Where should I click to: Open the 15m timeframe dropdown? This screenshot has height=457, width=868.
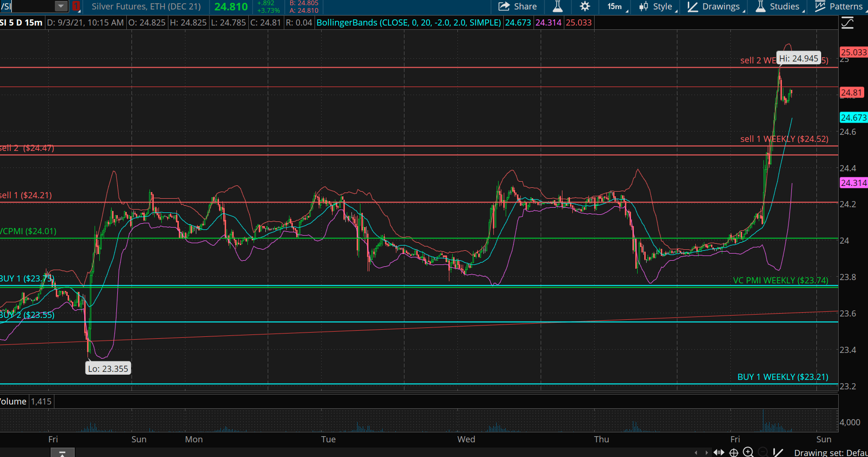[x=617, y=7]
